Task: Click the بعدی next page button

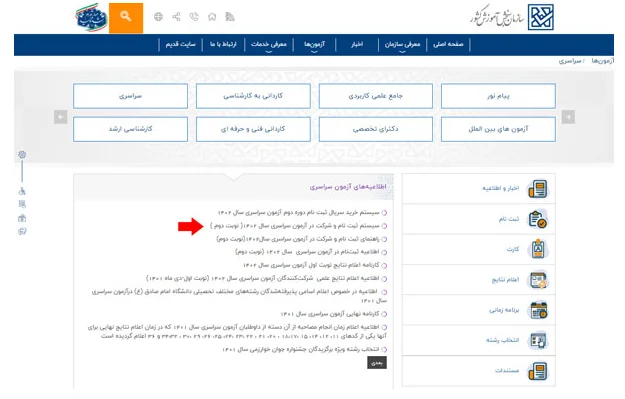Action: click(x=377, y=363)
